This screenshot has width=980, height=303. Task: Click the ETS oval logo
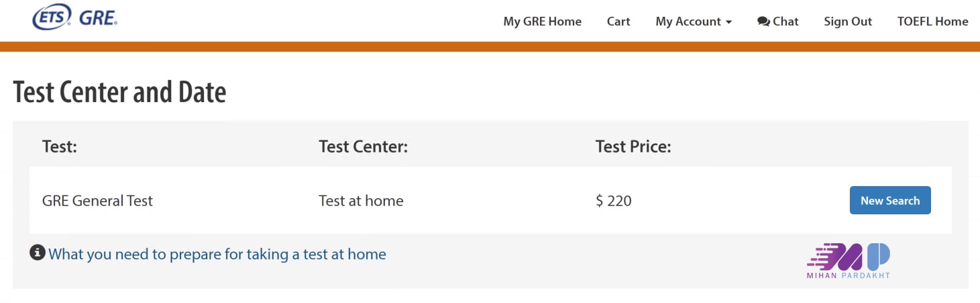52,18
